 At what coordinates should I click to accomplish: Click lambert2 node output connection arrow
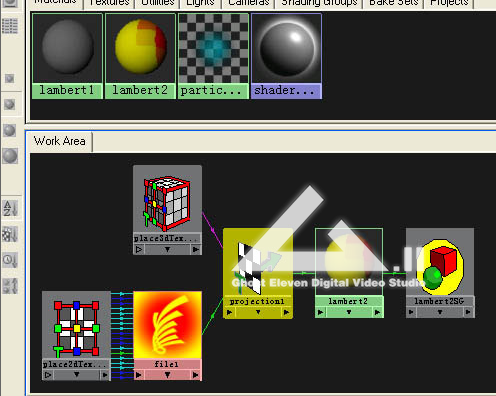point(378,312)
